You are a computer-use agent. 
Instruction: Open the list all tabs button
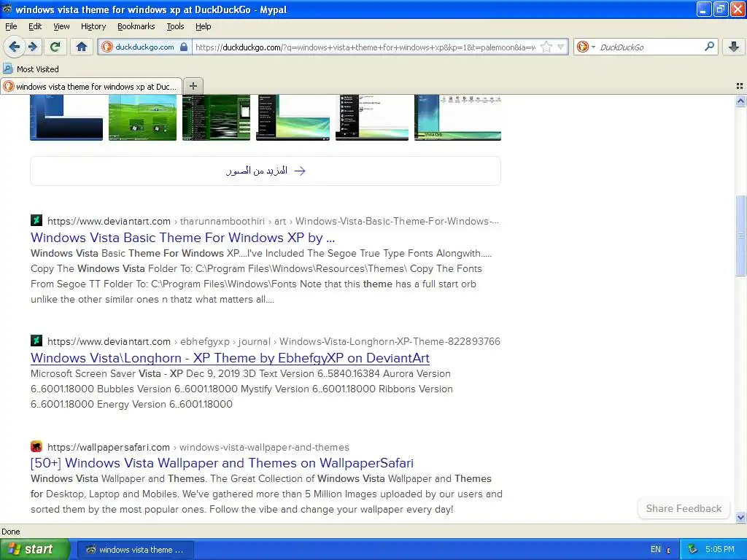740,86
